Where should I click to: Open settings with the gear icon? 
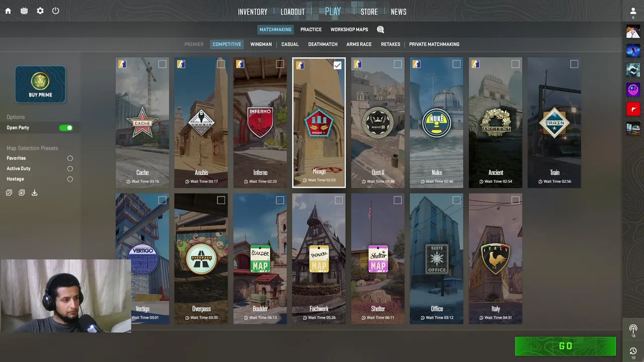pyautogui.click(x=40, y=11)
